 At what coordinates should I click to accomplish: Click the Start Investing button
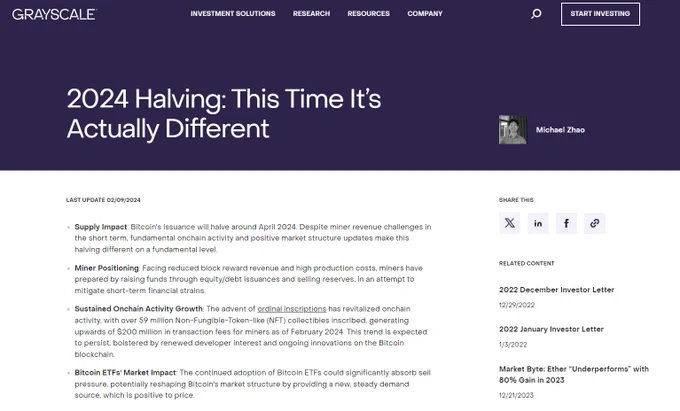[x=600, y=14]
